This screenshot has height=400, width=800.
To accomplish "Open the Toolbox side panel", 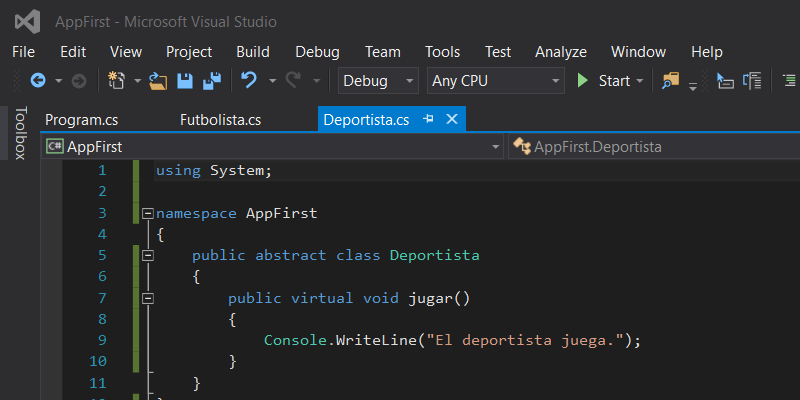I will click(x=19, y=133).
